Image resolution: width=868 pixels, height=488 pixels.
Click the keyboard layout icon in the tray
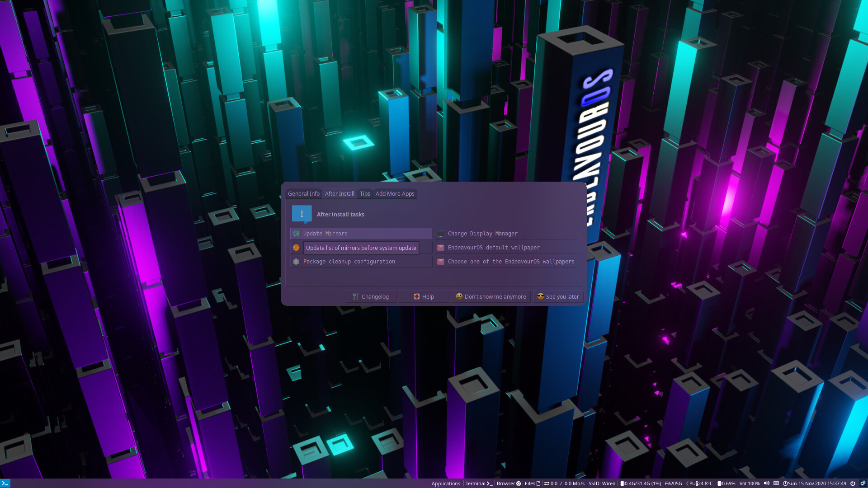tap(776, 483)
